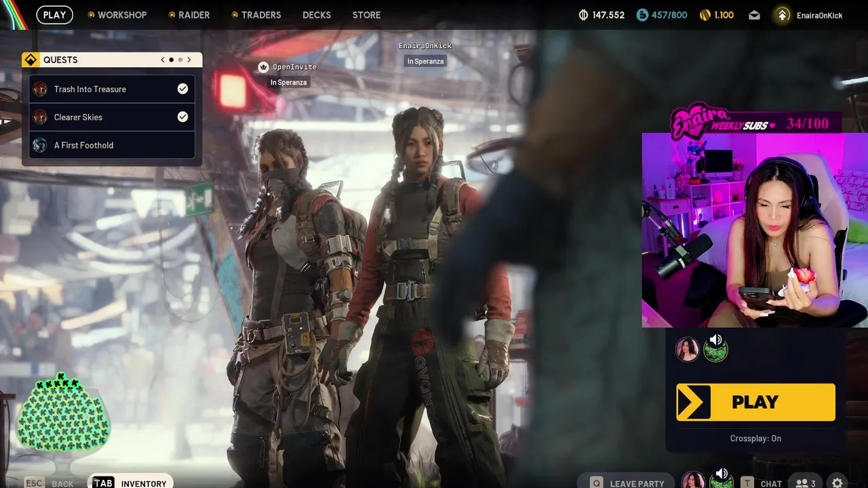Image resolution: width=868 pixels, height=488 pixels.
Task: Click the EnairaOnKick label above the character
Action: 425,45
